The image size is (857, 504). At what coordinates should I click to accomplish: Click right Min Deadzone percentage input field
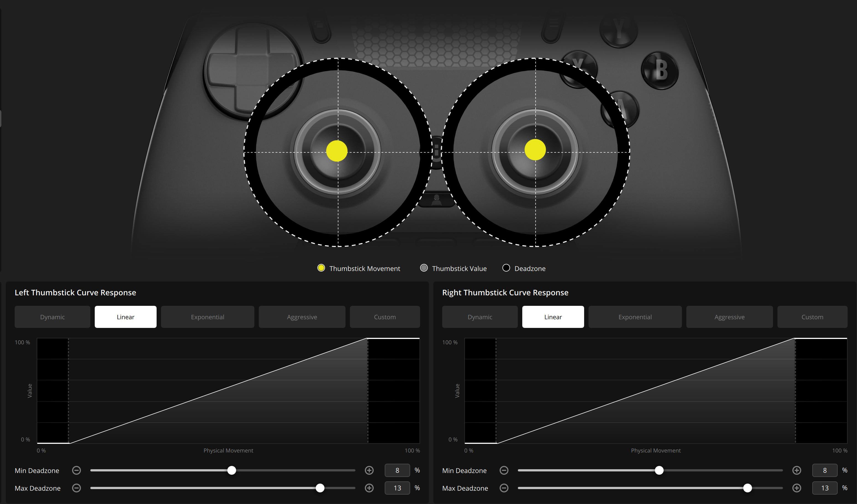pyautogui.click(x=824, y=470)
